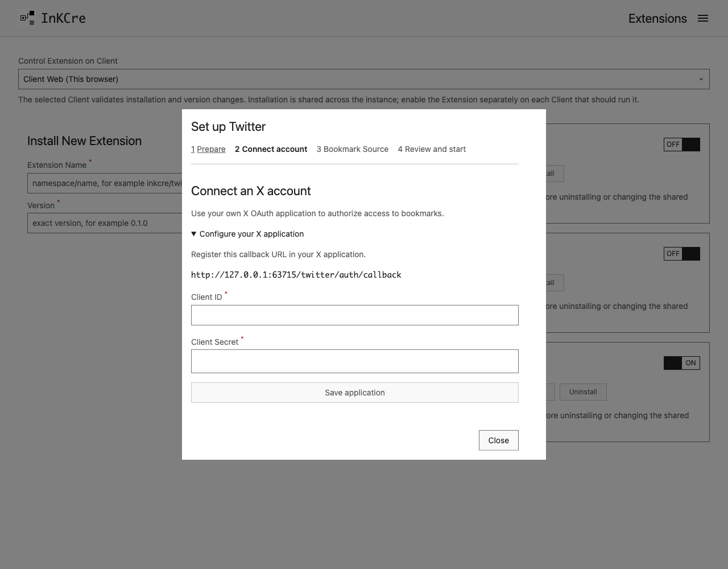Collapse the Configure your X application section
Image resolution: width=728 pixels, height=569 pixels.
(247, 234)
